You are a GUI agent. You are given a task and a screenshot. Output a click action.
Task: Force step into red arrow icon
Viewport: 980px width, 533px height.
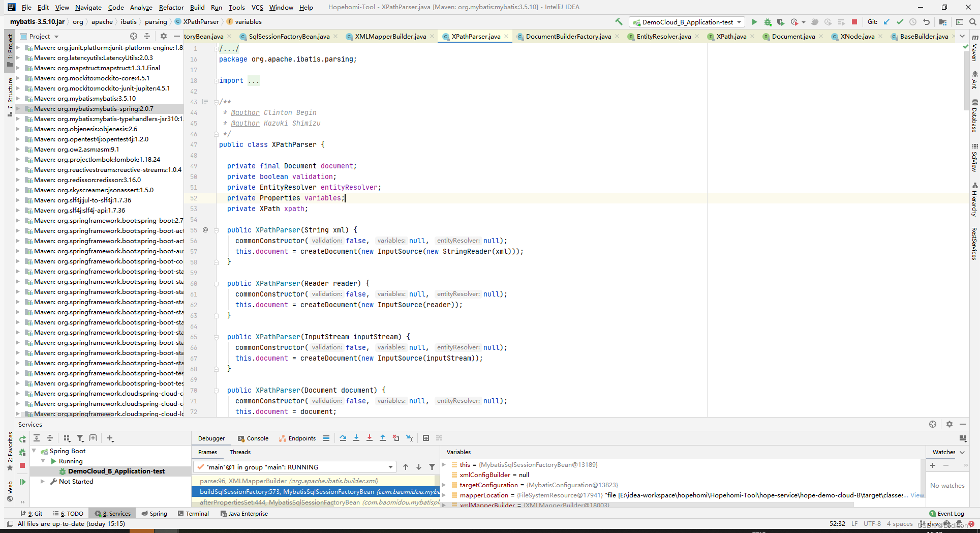[370, 438]
